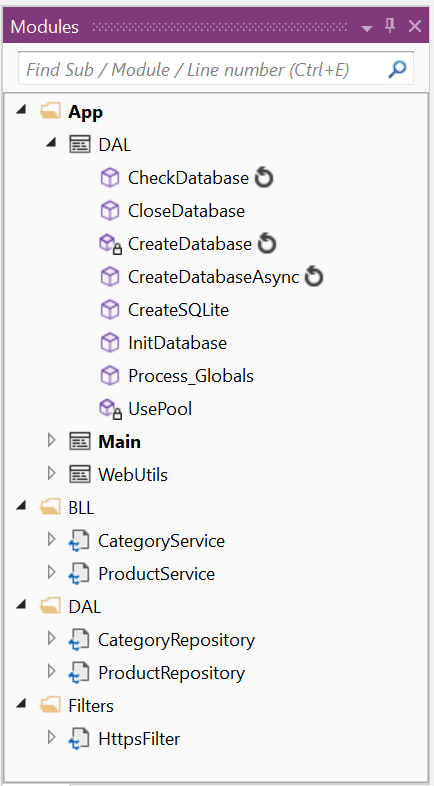
Task: Select the Process_Globals sub
Action: 191,376
